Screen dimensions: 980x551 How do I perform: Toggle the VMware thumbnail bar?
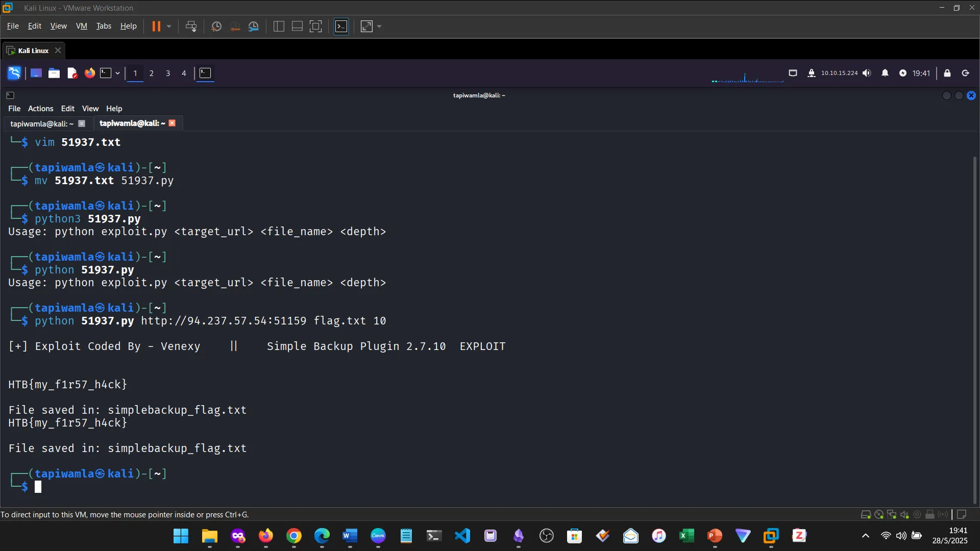(297, 26)
